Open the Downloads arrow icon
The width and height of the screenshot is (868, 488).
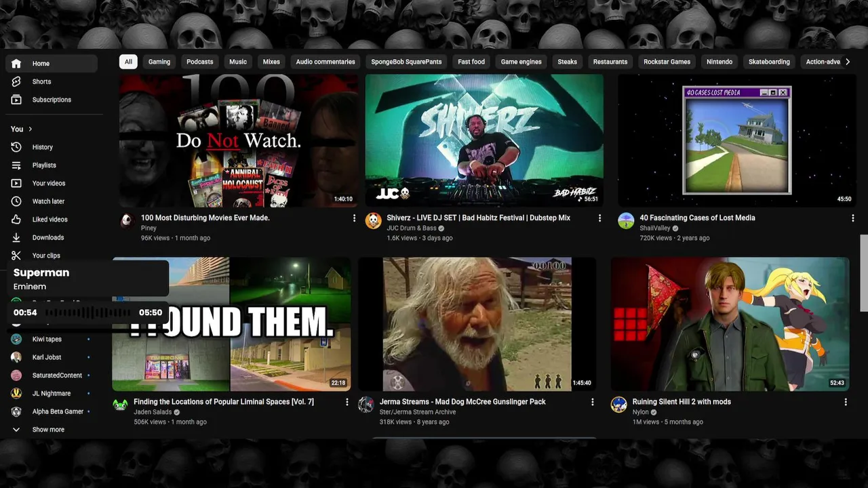pyautogui.click(x=16, y=237)
